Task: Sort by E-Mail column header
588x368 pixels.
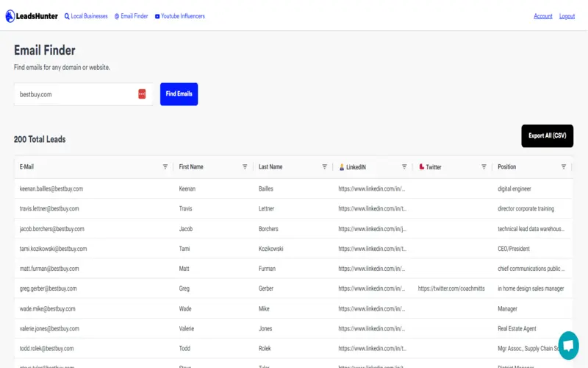Action: coord(26,167)
